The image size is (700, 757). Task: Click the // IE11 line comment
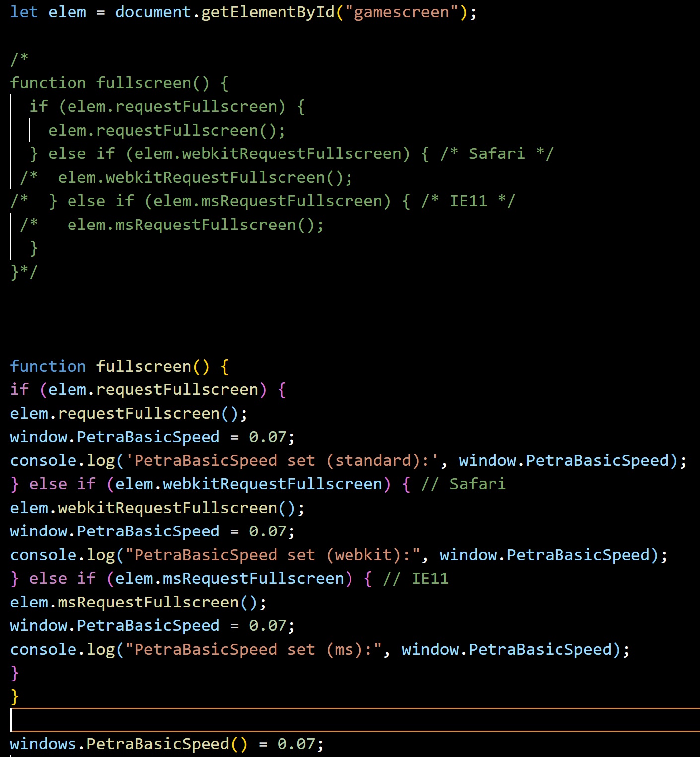coord(416,578)
